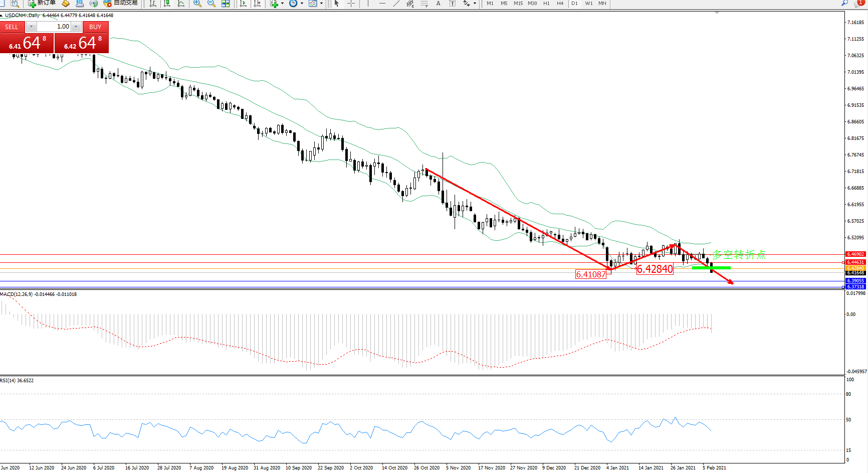
Task: Select the MN monthly timeframe tab
Action: tap(602, 4)
